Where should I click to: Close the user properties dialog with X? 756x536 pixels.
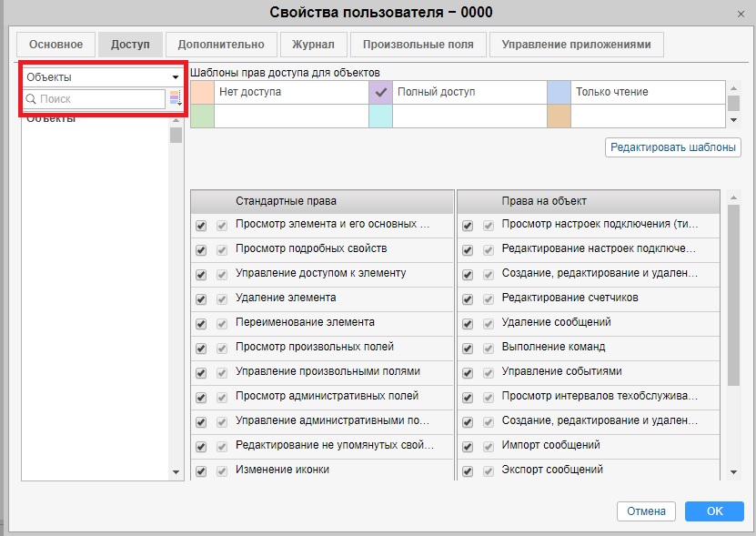[738, 13]
